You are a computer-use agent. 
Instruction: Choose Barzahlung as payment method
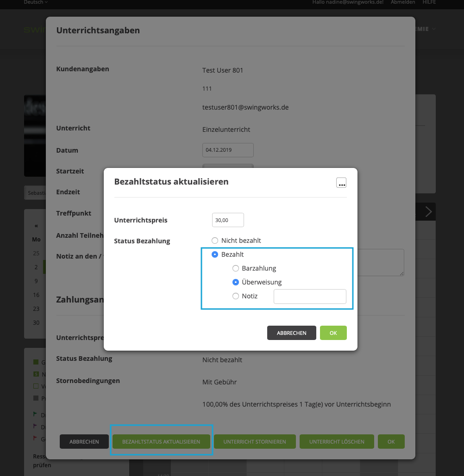pos(236,268)
